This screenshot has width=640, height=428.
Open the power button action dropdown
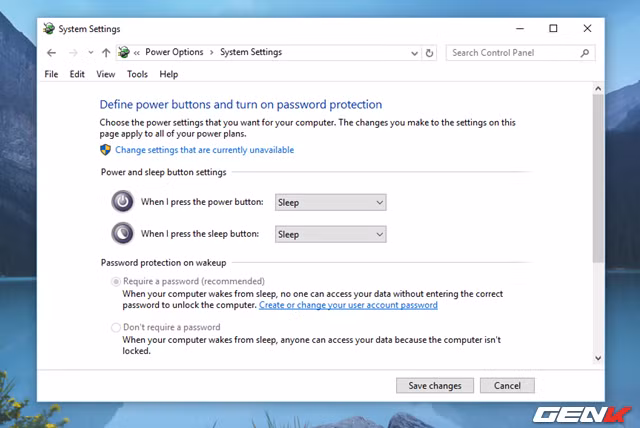click(330, 202)
